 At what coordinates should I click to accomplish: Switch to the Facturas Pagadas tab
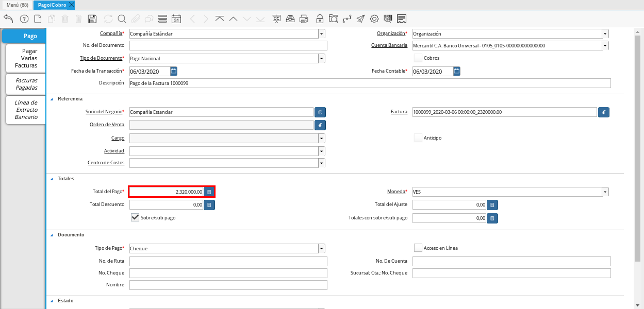26,84
